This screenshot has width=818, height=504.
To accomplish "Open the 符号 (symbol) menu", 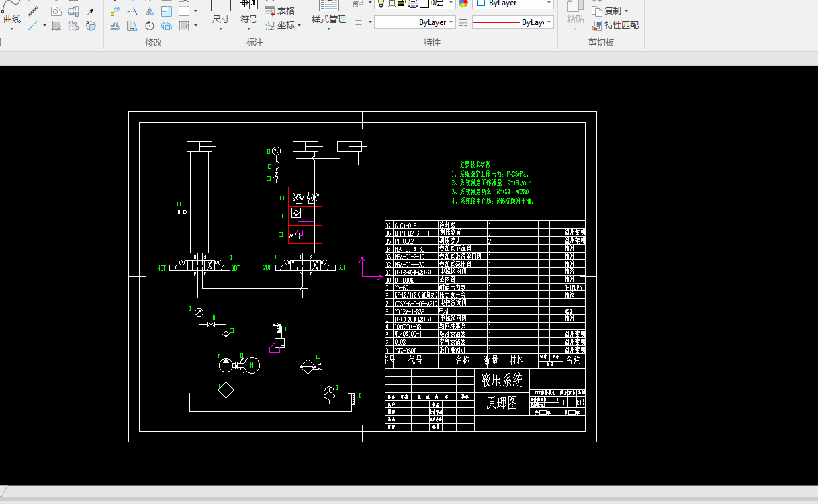I will pyautogui.click(x=249, y=20).
